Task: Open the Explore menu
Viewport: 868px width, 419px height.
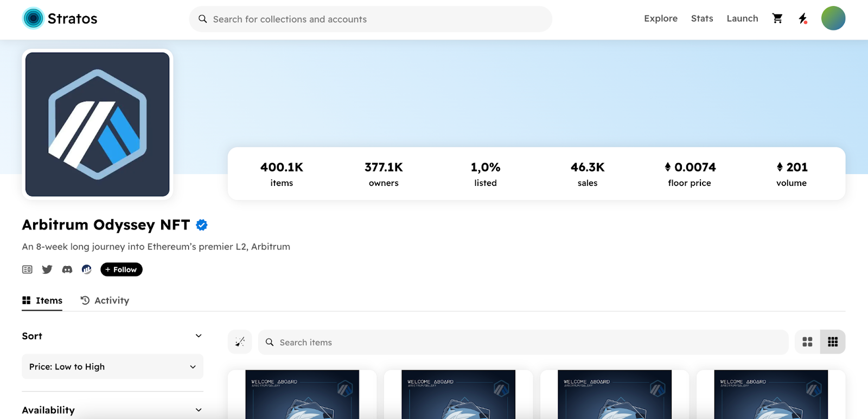Action: point(661,18)
